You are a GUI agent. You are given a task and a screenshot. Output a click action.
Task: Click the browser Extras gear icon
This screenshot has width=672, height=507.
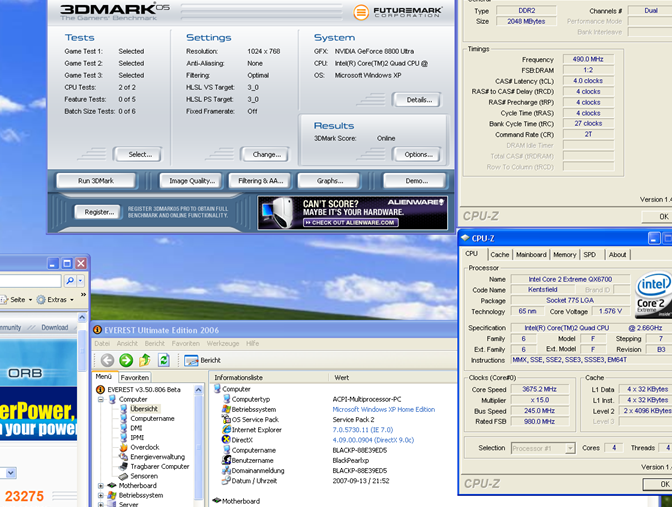41,300
